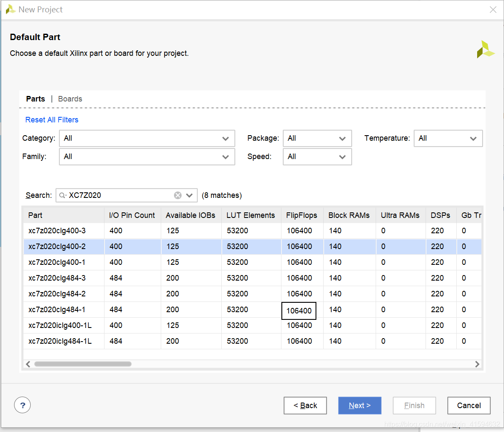Click left arrow of horizontal scrollbar
Viewport: 504px width, 432px height.
(x=28, y=364)
